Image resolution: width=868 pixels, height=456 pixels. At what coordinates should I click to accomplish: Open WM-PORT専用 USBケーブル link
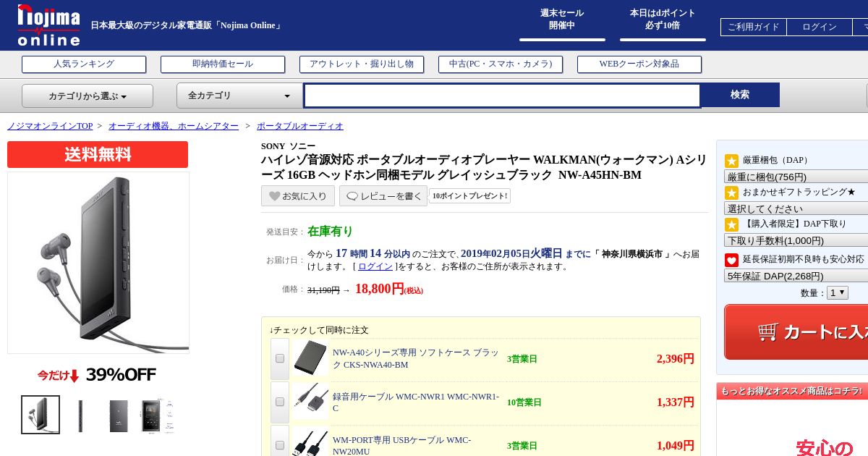[x=401, y=445]
